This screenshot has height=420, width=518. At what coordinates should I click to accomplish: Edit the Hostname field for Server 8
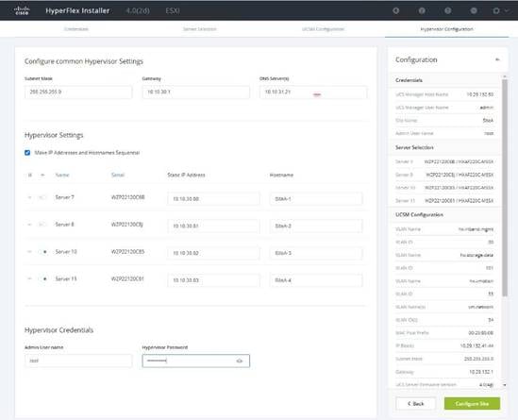coord(316,226)
